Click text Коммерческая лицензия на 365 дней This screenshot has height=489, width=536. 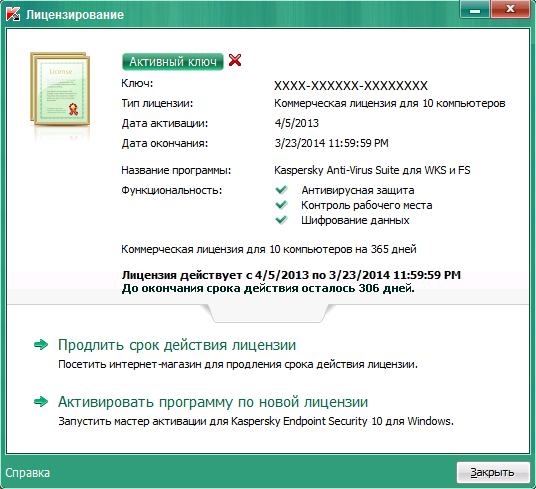[269, 249]
